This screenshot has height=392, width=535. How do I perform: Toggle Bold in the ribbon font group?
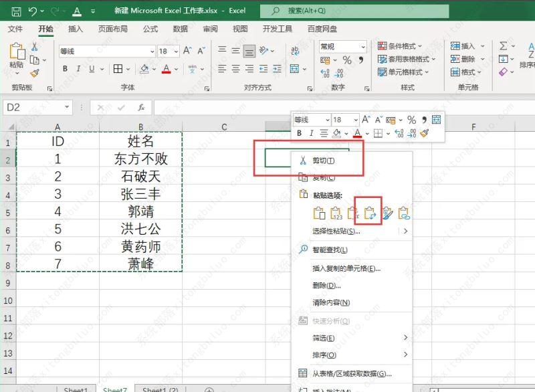pyautogui.click(x=66, y=69)
